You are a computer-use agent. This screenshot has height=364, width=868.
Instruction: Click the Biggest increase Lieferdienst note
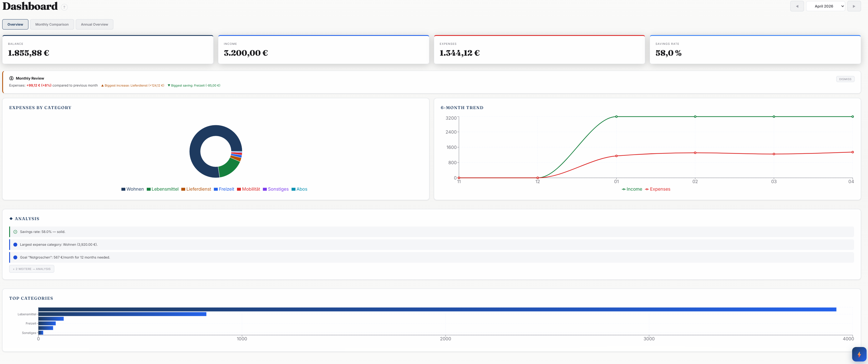(133, 85)
